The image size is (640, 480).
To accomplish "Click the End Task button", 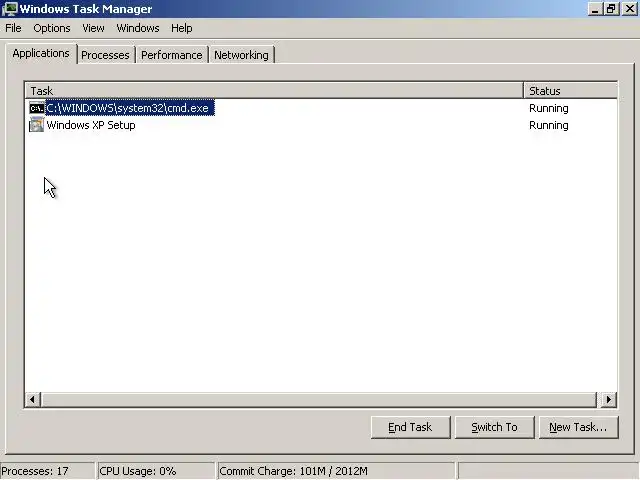I will click(411, 427).
